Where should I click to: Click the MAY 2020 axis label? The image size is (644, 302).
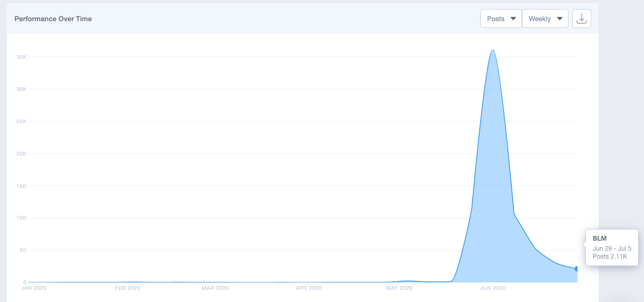(x=399, y=288)
